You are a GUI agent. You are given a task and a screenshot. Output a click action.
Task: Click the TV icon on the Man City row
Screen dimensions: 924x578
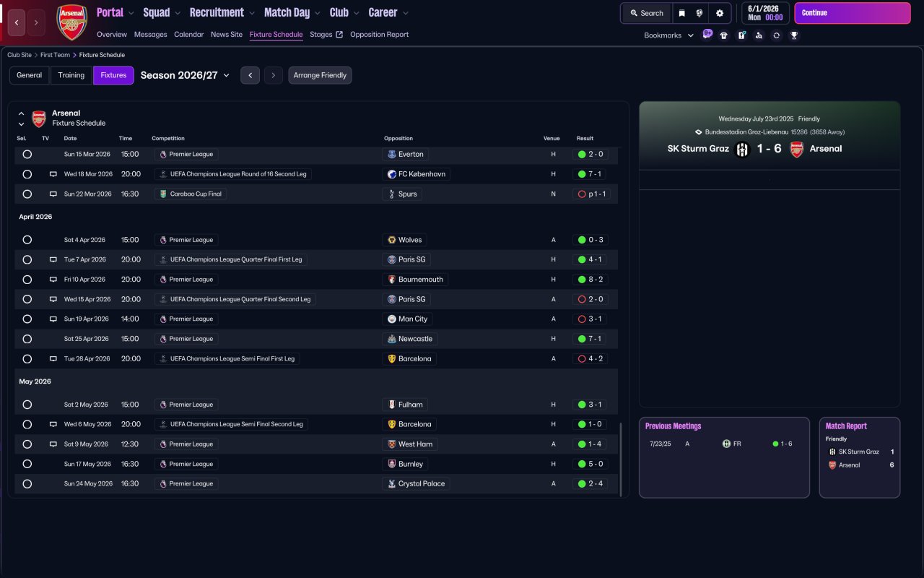53,319
